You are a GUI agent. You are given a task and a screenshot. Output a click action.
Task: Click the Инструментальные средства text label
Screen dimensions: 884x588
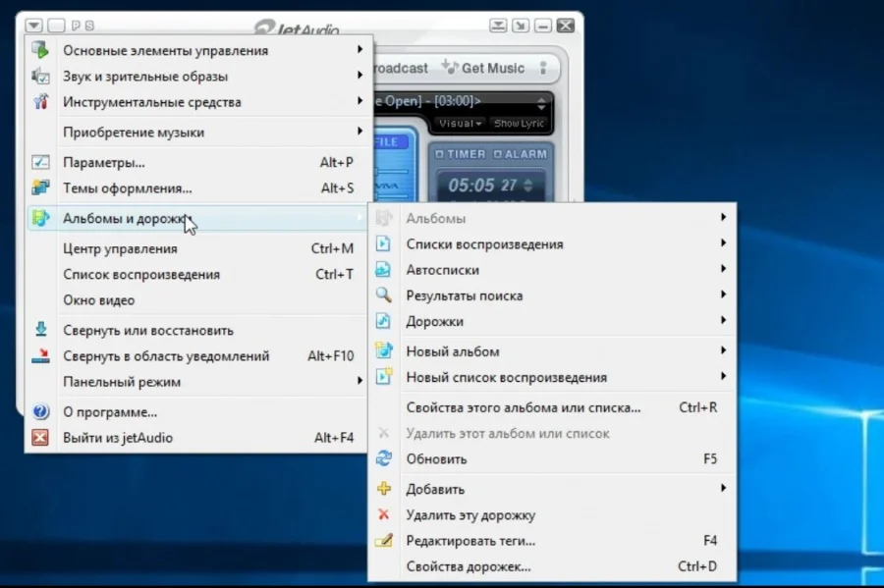(151, 102)
